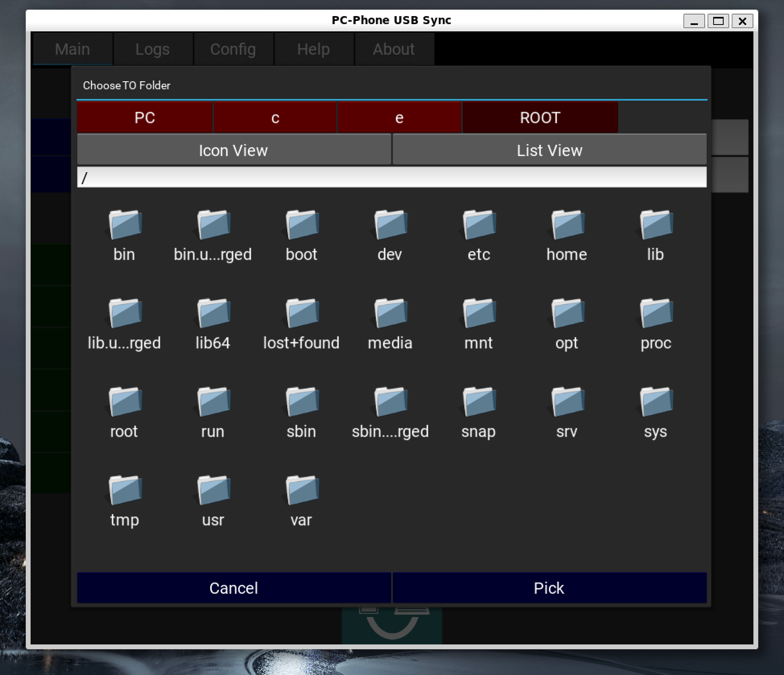The width and height of the screenshot is (784, 675).
Task: Open the usr folder
Action: point(213,490)
